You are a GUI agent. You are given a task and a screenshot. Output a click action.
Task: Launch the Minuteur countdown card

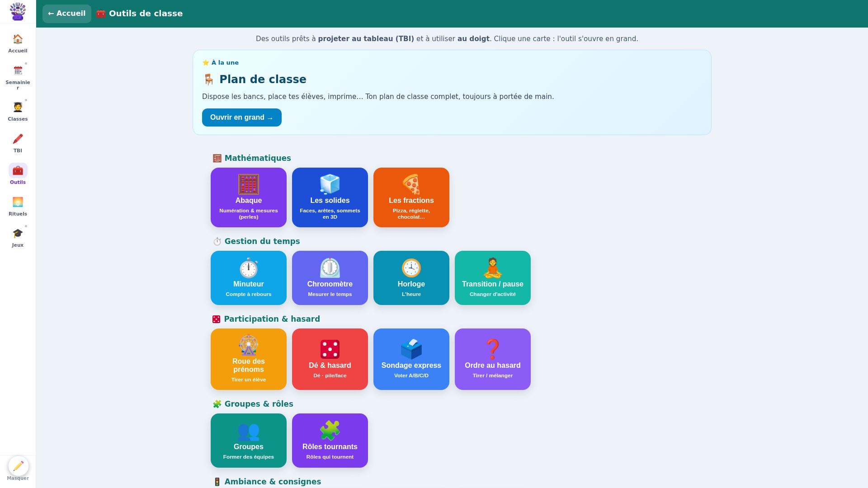pos(249,278)
